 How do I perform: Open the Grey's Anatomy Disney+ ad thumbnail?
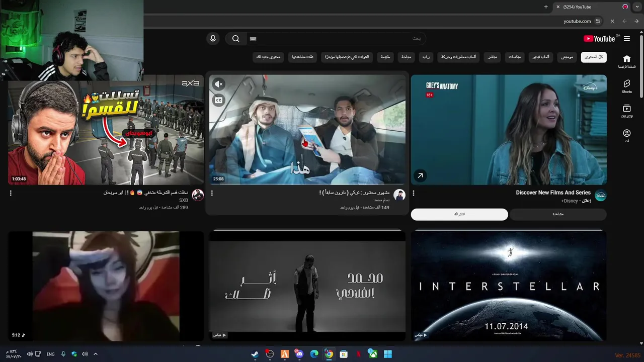509,130
